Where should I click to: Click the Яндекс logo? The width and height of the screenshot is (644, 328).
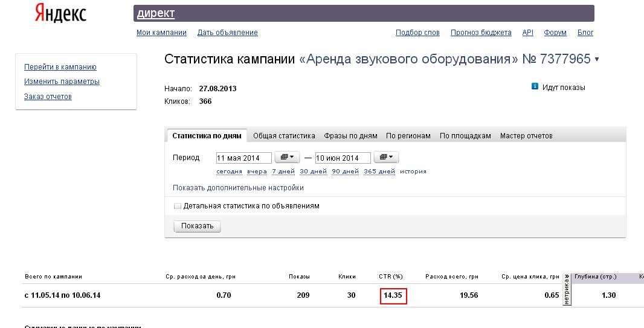tap(60, 13)
